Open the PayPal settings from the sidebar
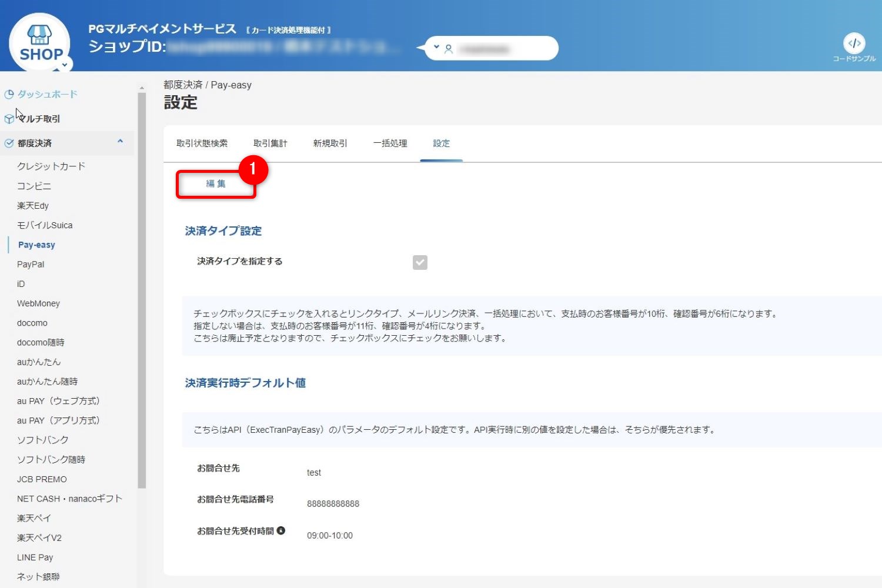This screenshot has height=588, width=882. pyautogui.click(x=30, y=264)
